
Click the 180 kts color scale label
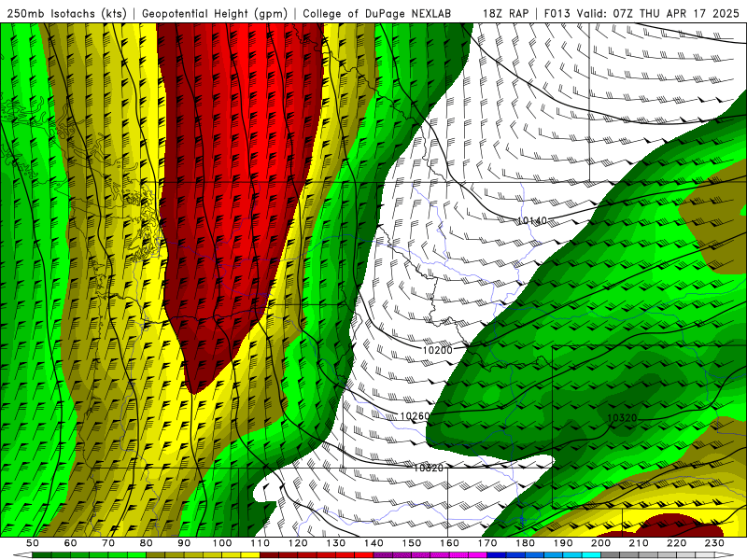coord(525,543)
